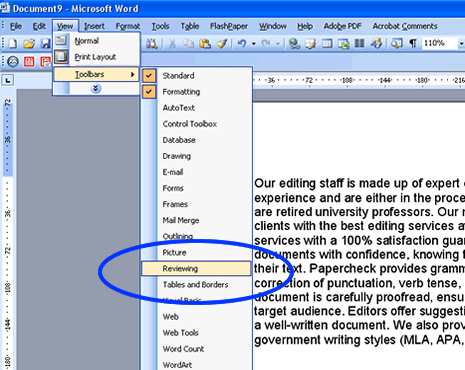Click the Tables and Borders pencil icon
This screenshot has width=465, height=370.
pos(310,43)
